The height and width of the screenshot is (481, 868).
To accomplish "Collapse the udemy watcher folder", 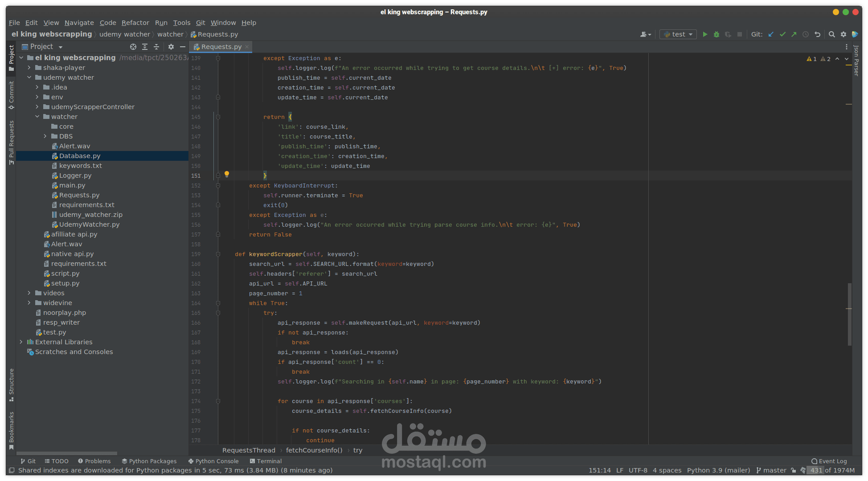I will (x=29, y=77).
